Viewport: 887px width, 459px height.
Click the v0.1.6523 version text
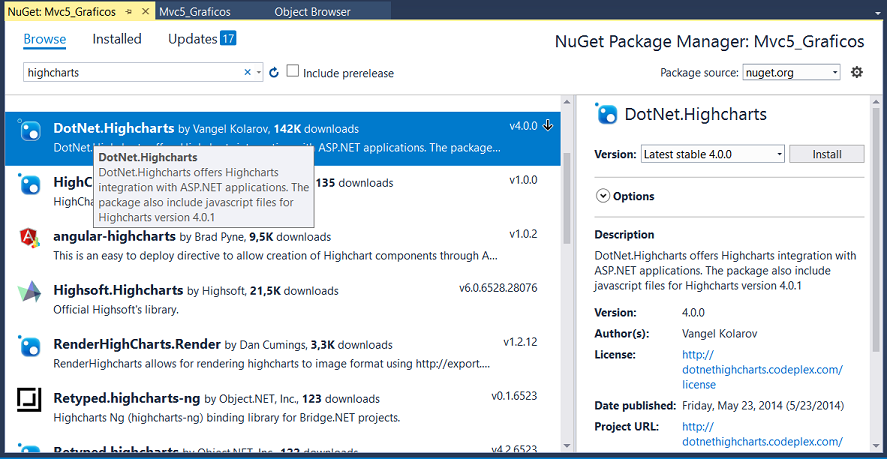514,396
